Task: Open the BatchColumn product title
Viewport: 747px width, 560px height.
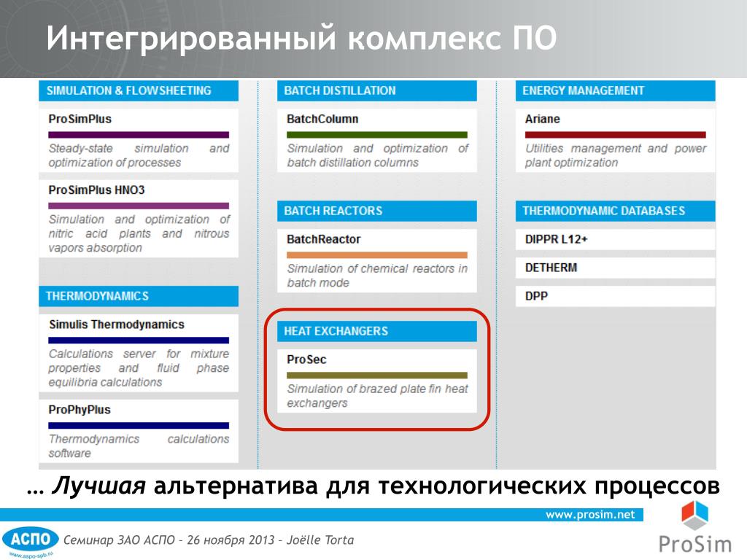Action: click(x=322, y=119)
